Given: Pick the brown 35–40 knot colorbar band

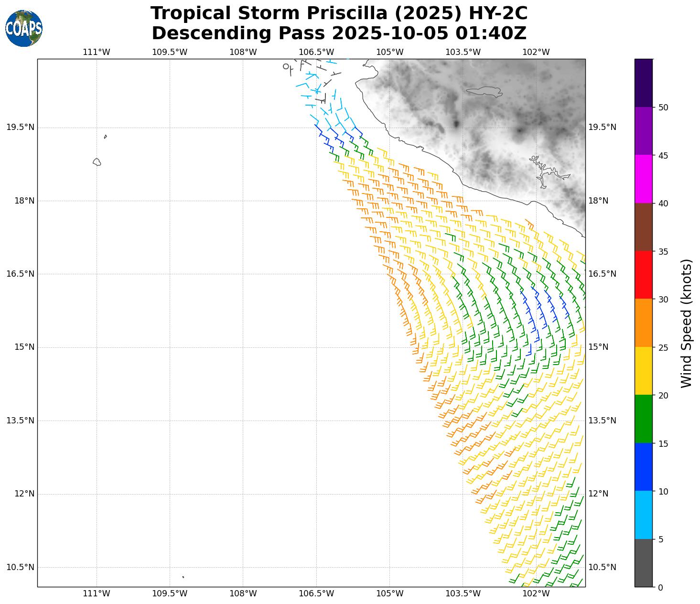Looking at the screenshot, I should (643, 227).
